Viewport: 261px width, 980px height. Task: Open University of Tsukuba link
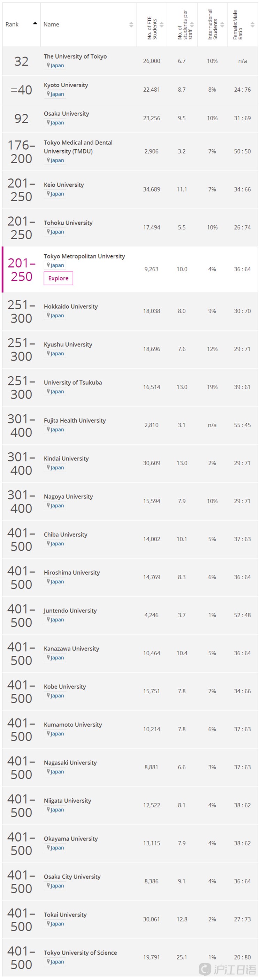pos(72,382)
